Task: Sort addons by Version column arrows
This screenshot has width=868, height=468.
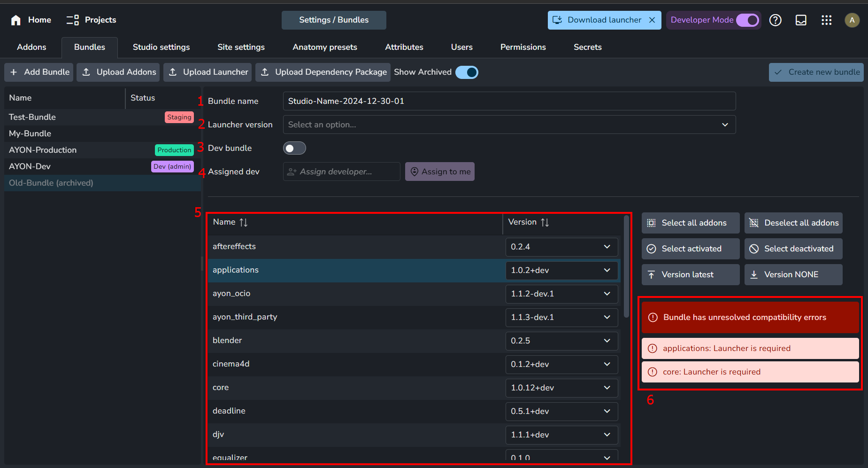Action: click(x=545, y=222)
